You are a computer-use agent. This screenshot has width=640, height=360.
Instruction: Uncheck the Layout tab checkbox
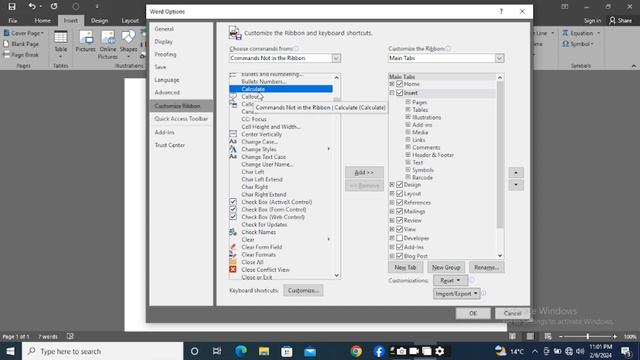[400, 193]
